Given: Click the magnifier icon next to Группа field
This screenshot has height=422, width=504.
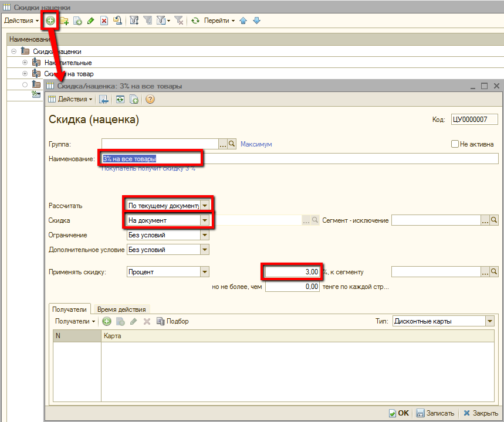Looking at the screenshot, I should pyautogui.click(x=232, y=144).
